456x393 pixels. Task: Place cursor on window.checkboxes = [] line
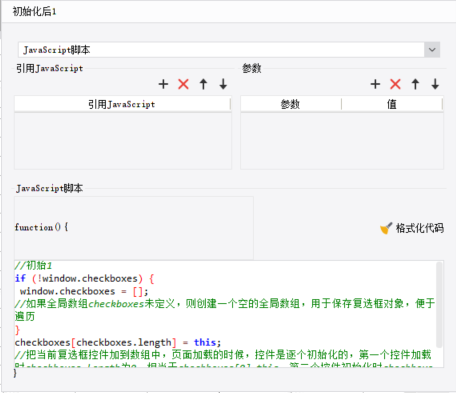83,291
